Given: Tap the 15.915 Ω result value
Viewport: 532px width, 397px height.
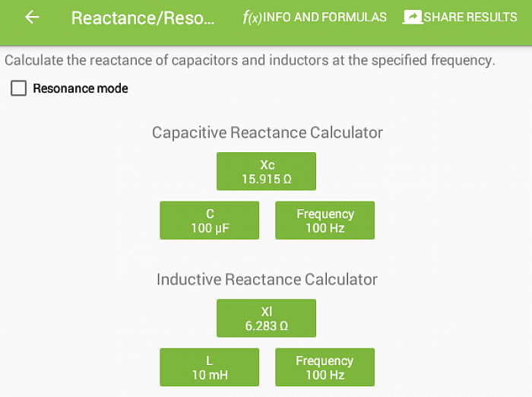Looking at the screenshot, I should (266, 179).
